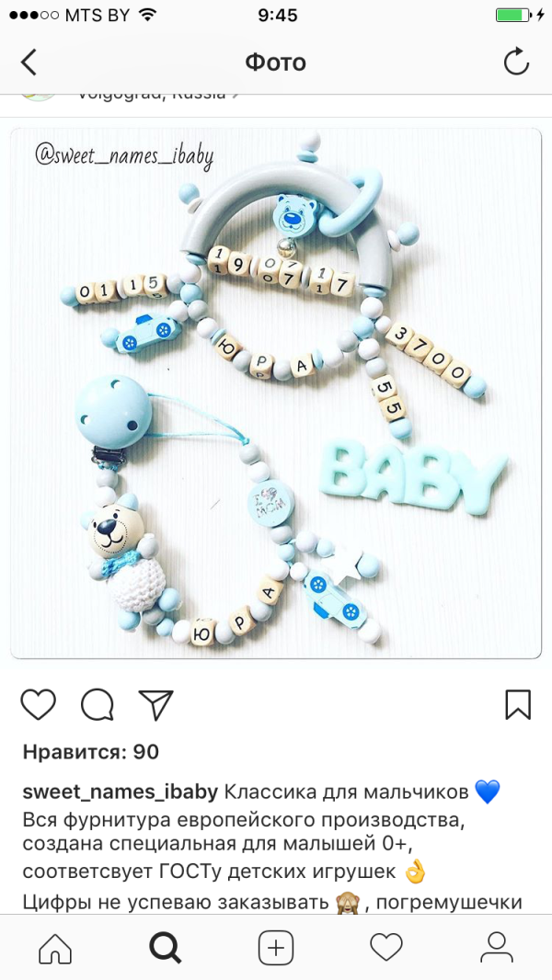Create new post with plus icon

(276, 948)
